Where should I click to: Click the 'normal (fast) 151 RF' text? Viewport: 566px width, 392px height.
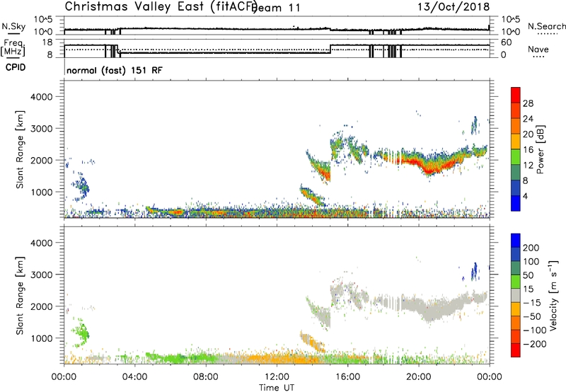115,70
